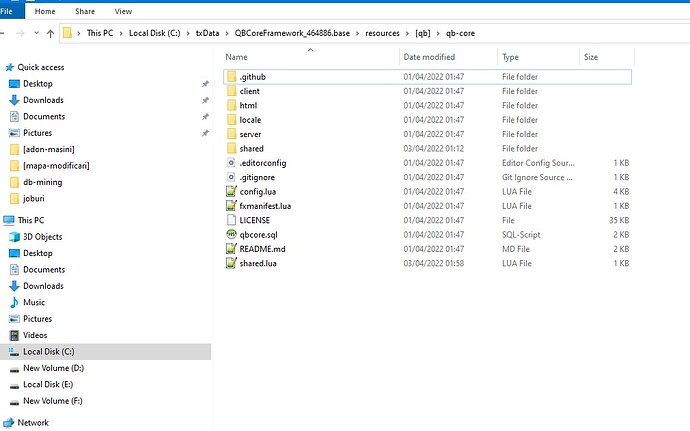Image resolution: width=690 pixels, height=431 pixels.
Task: Click the .gitignore file icon
Action: (x=231, y=177)
